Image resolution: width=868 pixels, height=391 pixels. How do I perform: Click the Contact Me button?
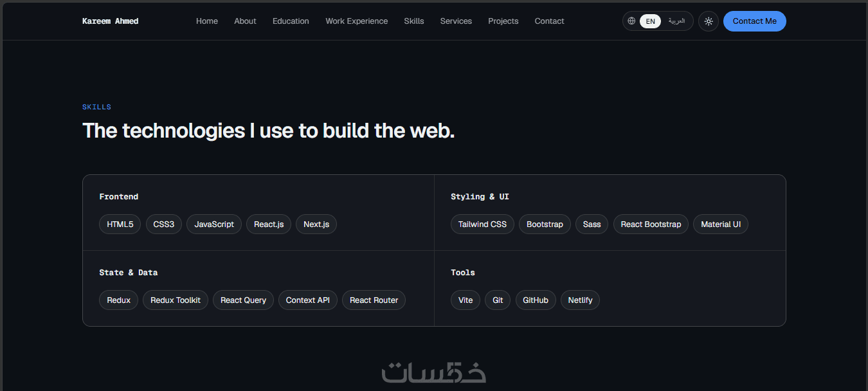(755, 21)
